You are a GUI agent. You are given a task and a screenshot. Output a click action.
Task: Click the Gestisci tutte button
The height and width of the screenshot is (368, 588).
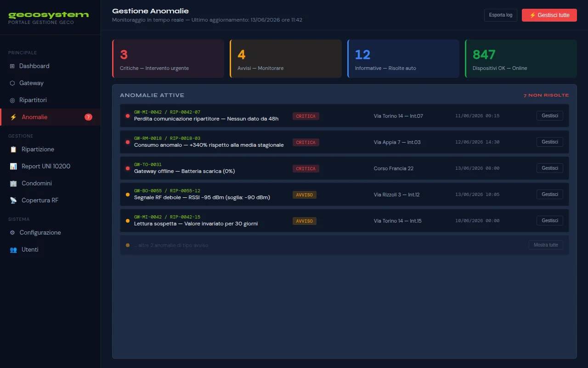[549, 15]
